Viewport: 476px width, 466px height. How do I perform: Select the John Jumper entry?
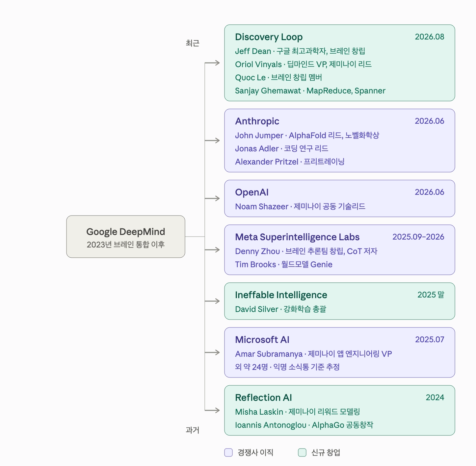pyautogui.click(x=307, y=135)
